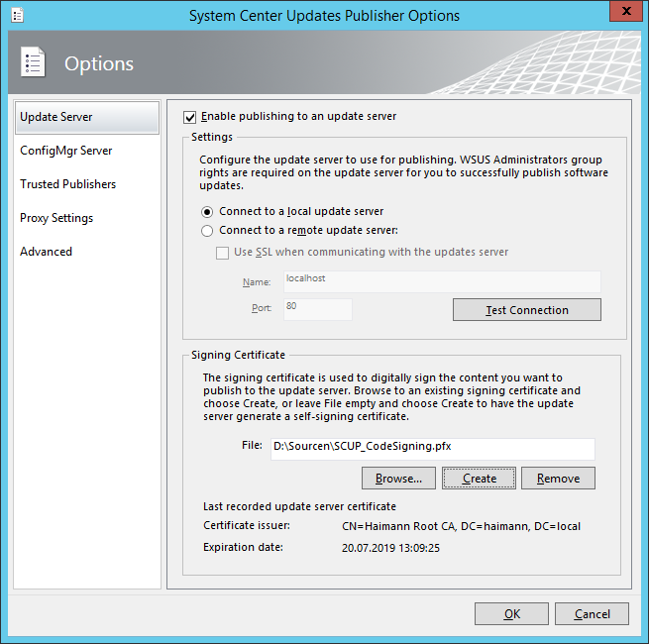Click the certificate issuer value CN=Haimann Root CA
This screenshot has width=649, height=644.
tap(461, 526)
